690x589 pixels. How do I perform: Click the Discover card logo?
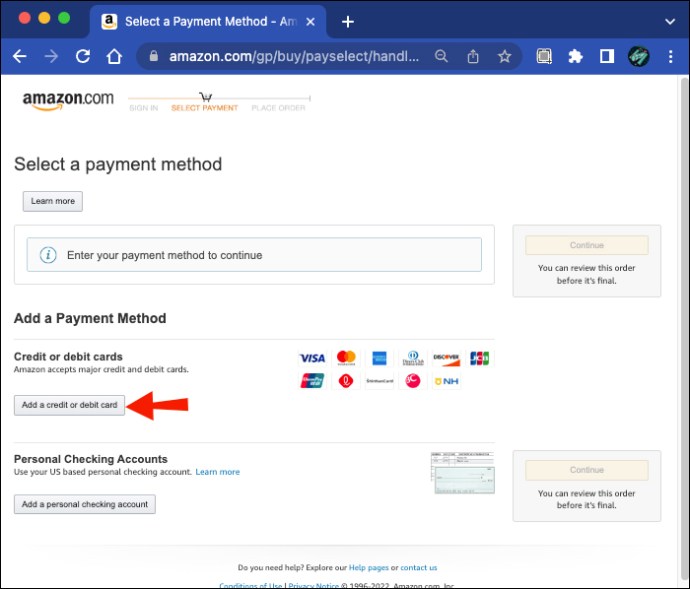click(x=446, y=358)
